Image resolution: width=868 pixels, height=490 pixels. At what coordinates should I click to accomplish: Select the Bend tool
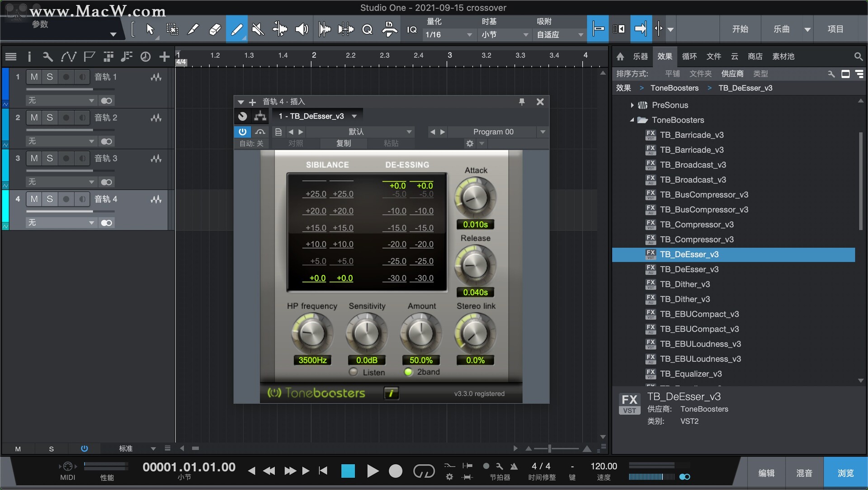click(280, 29)
